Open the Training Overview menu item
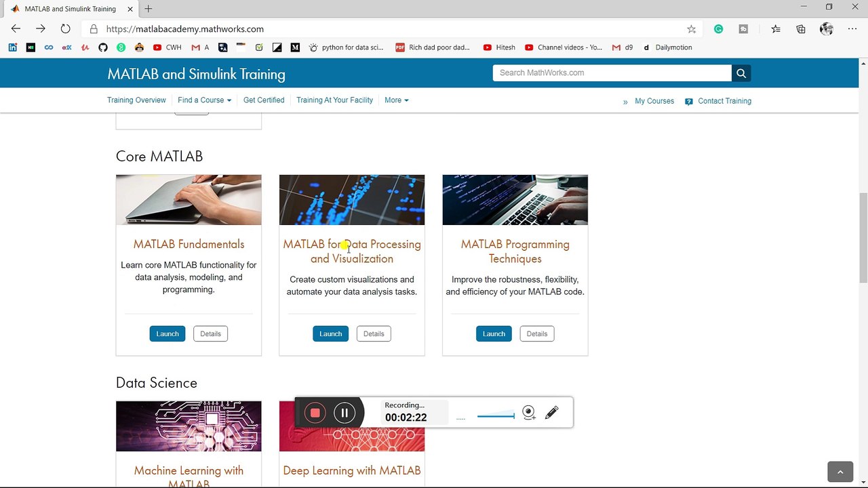The height and width of the screenshot is (488, 868). coord(136,100)
